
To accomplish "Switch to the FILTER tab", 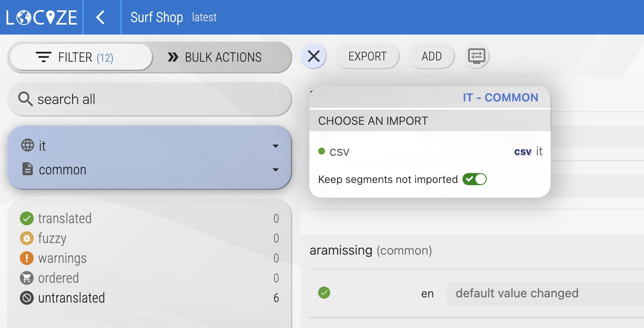I will click(x=81, y=57).
